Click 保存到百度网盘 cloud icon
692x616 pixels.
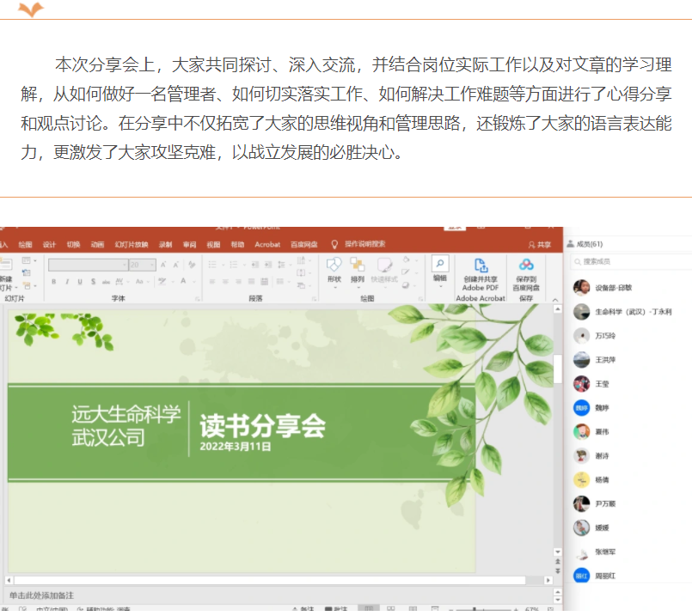pyautogui.click(x=526, y=265)
